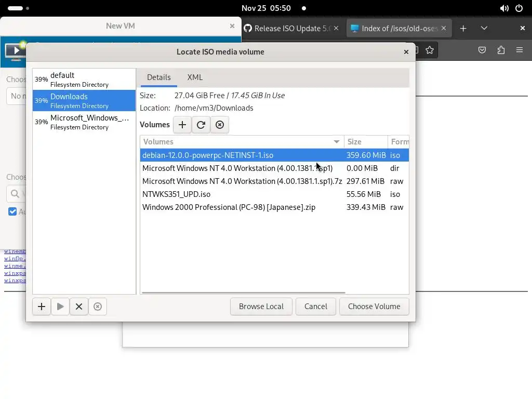Open the power menu in the top bar
The width and height of the screenshot is (532, 399).
(519, 8)
